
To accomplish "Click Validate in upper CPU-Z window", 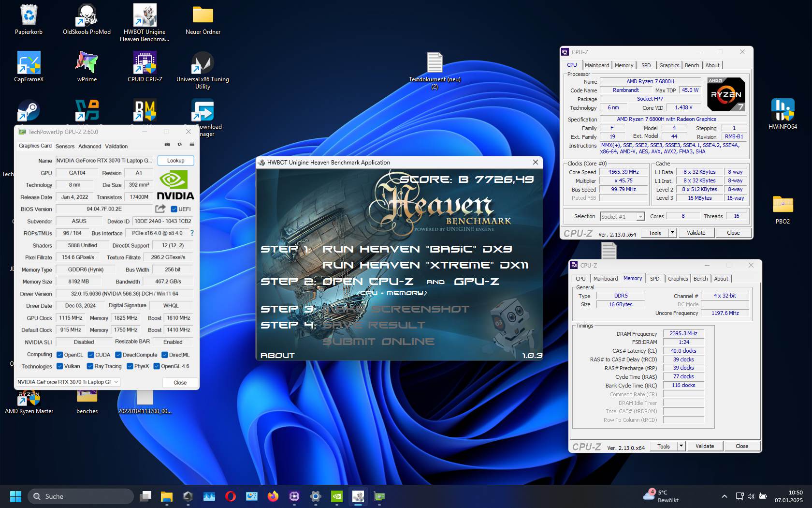I will pyautogui.click(x=696, y=233).
